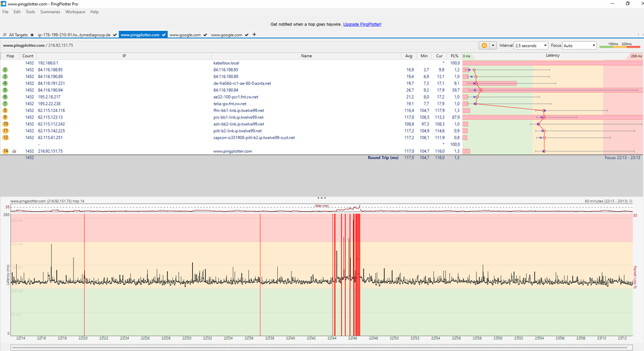Select hop 14 orange circle icon
Image resolution: width=644 pixels, height=351 pixels.
coord(5,151)
